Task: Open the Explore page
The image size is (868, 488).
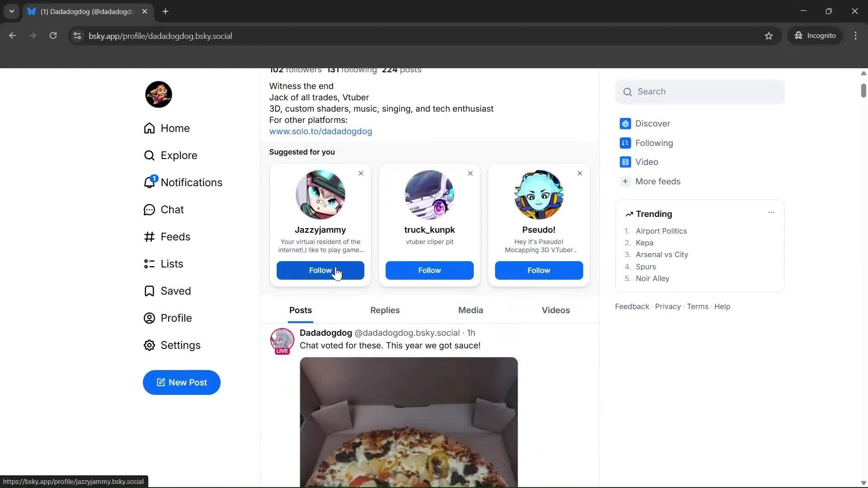Action: pyautogui.click(x=179, y=155)
